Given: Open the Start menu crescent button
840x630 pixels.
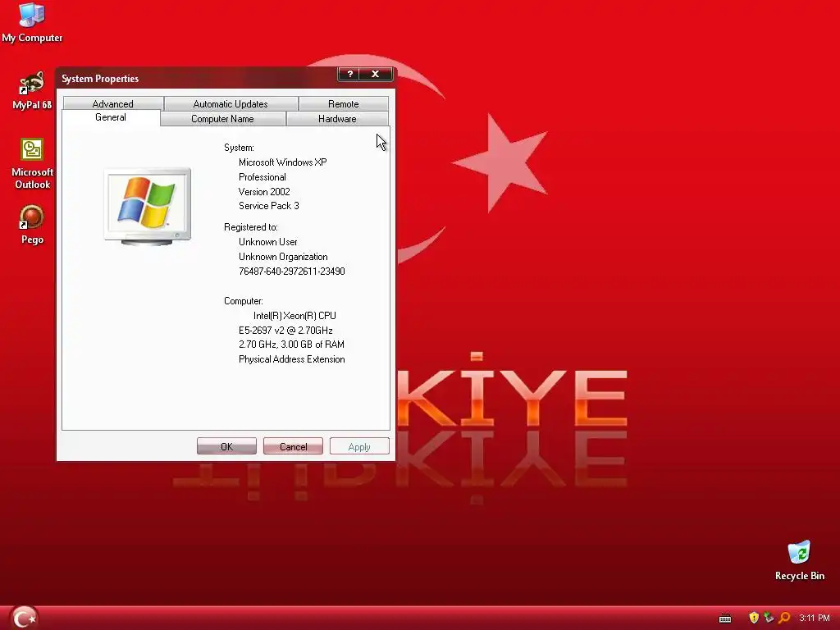Looking at the screenshot, I should 24,618.
